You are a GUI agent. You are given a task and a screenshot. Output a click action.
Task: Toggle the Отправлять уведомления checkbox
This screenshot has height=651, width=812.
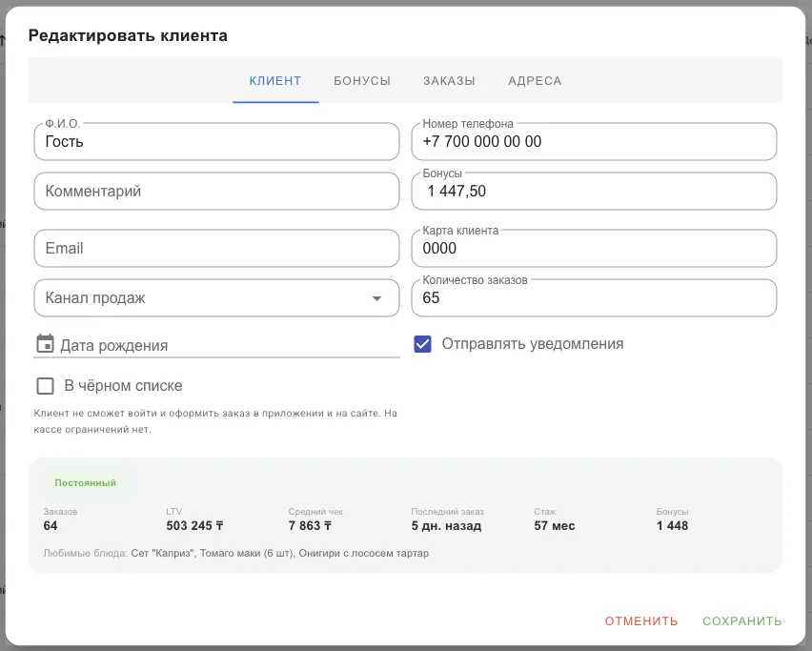[422, 344]
